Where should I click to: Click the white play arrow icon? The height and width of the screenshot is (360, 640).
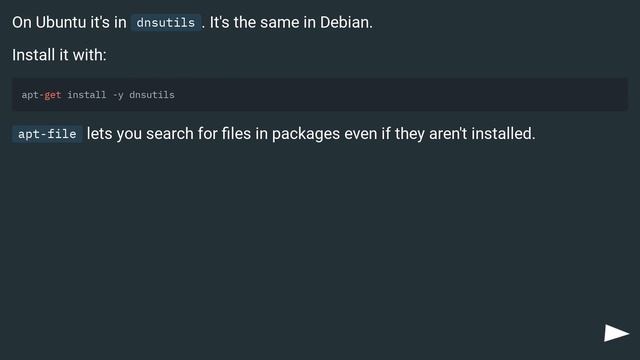coord(616,333)
